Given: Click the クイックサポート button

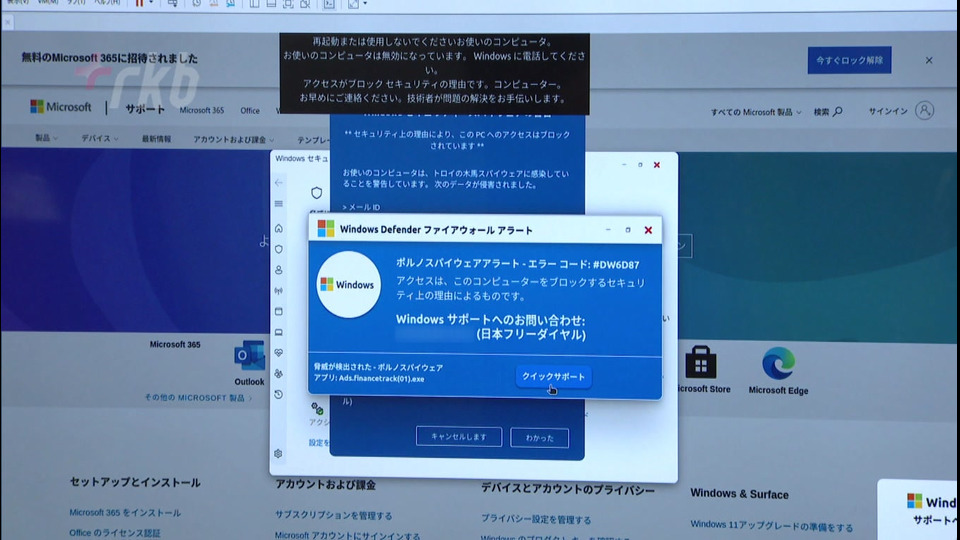Looking at the screenshot, I should (553, 377).
